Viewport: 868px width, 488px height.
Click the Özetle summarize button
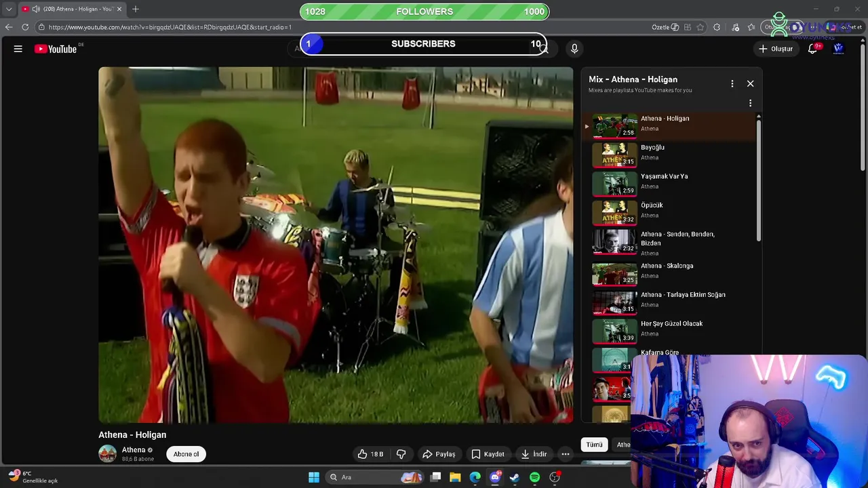click(665, 27)
